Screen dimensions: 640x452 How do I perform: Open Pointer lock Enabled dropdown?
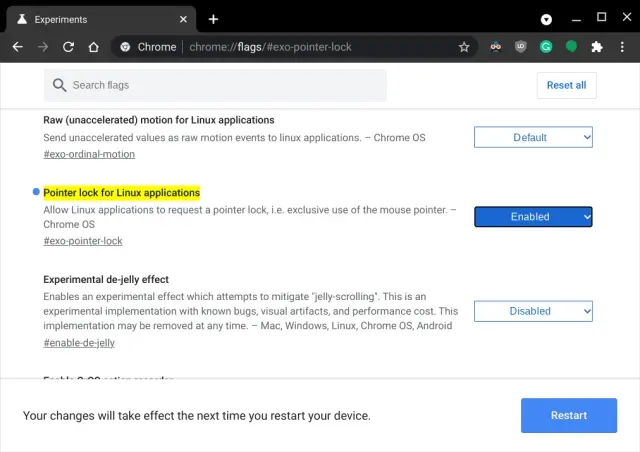click(533, 216)
